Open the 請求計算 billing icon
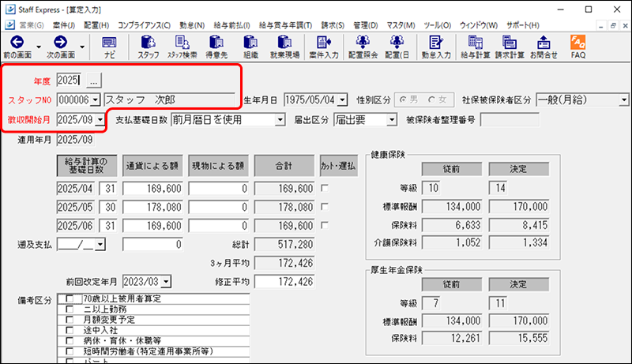Image resolution: width=632 pixels, height=364 pixels. pyautogui.click(x=510, y=43)
